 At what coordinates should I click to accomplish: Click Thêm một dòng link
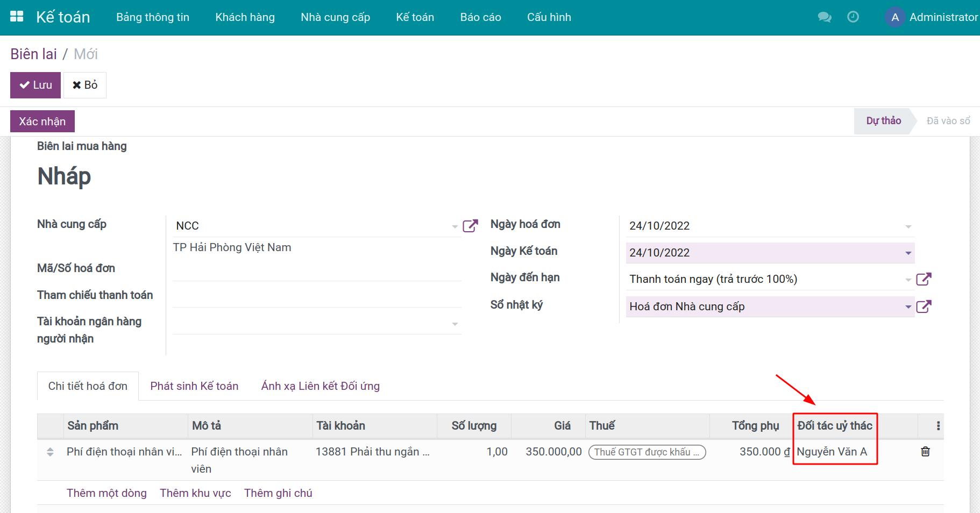click(x=106, y=493)
